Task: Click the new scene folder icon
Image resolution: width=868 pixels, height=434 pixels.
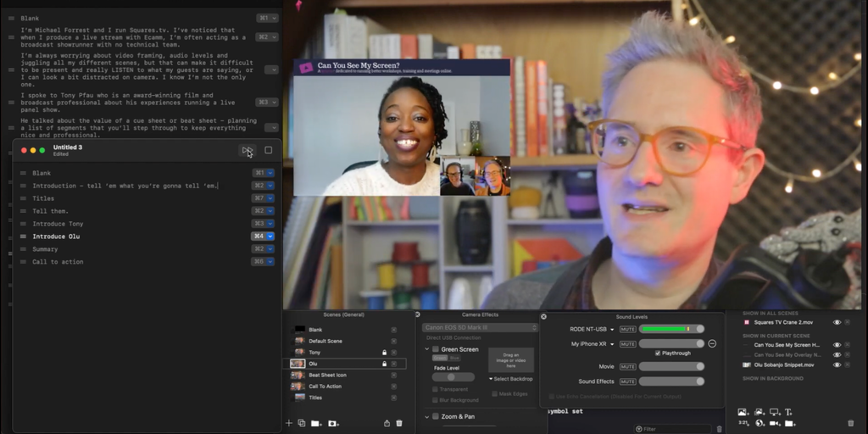Action: tap(315, 422)
